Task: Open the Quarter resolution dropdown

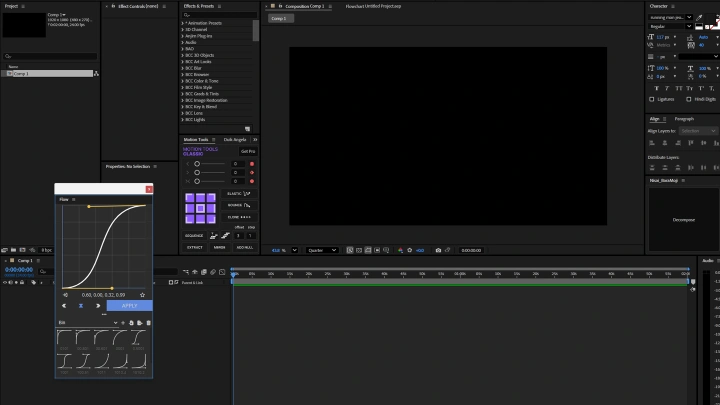Action: tap(321, 250)
